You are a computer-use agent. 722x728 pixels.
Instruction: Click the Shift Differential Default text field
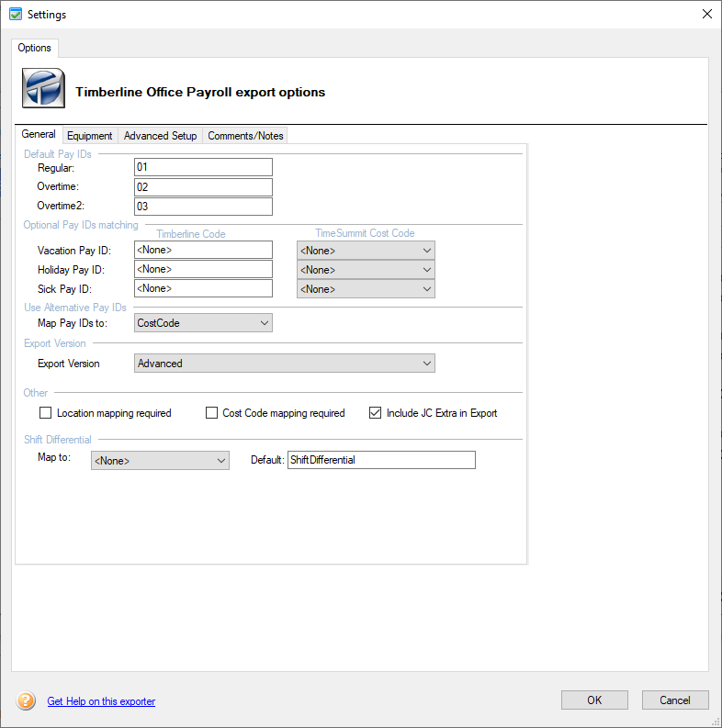click(381, 460)
